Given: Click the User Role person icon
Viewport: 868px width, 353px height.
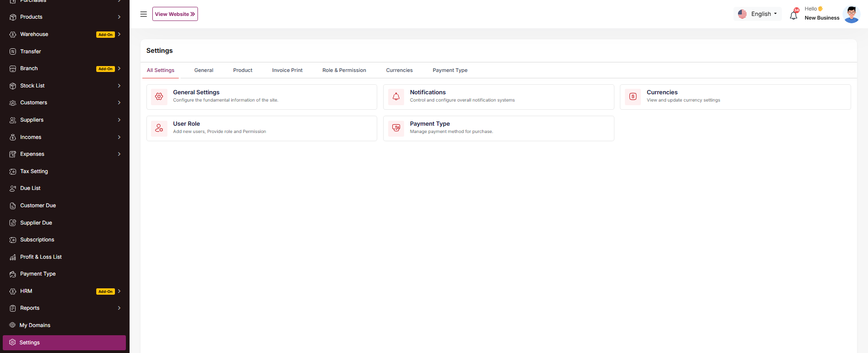Looking at the screenshot, I should 159,128.
